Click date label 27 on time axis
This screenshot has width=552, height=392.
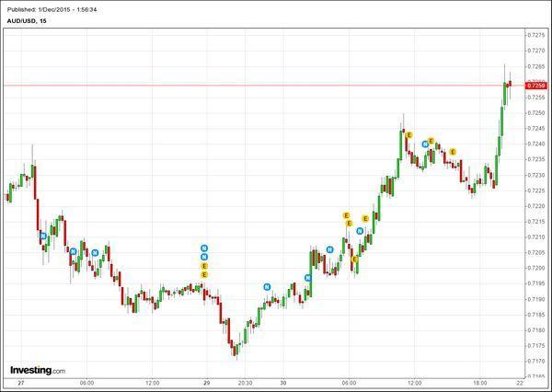[19, 383]
